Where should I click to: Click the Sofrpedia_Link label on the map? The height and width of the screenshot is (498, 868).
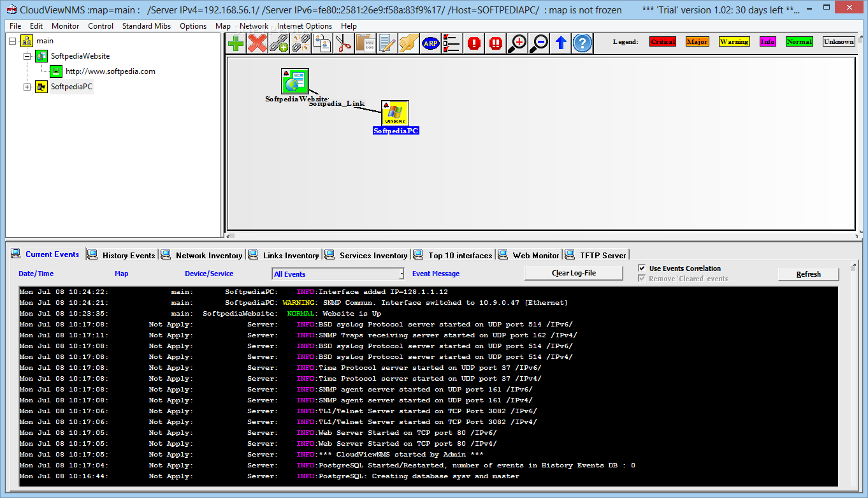[x=337, y=103]
